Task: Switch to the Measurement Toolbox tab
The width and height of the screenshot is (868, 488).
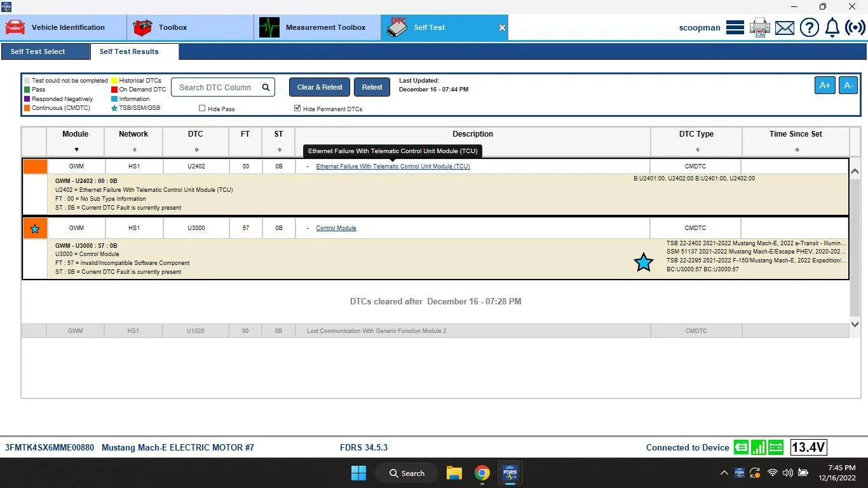Action: [318, 27]
